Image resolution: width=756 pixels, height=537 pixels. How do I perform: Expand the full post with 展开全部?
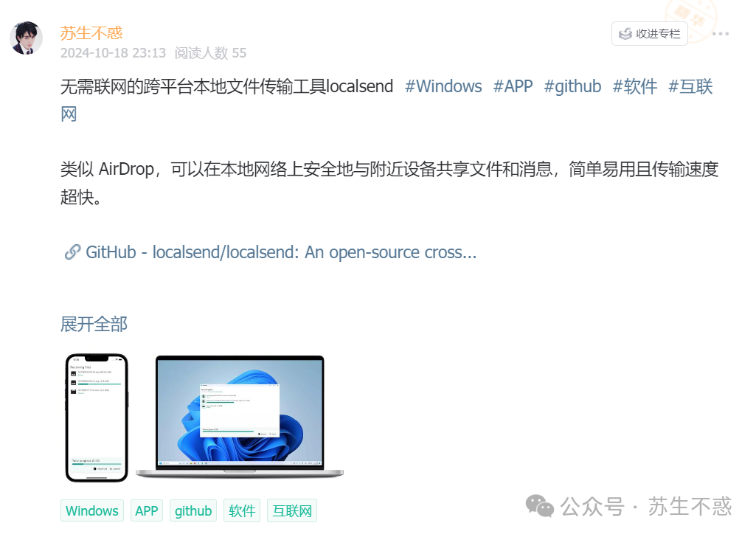(94, 324)
